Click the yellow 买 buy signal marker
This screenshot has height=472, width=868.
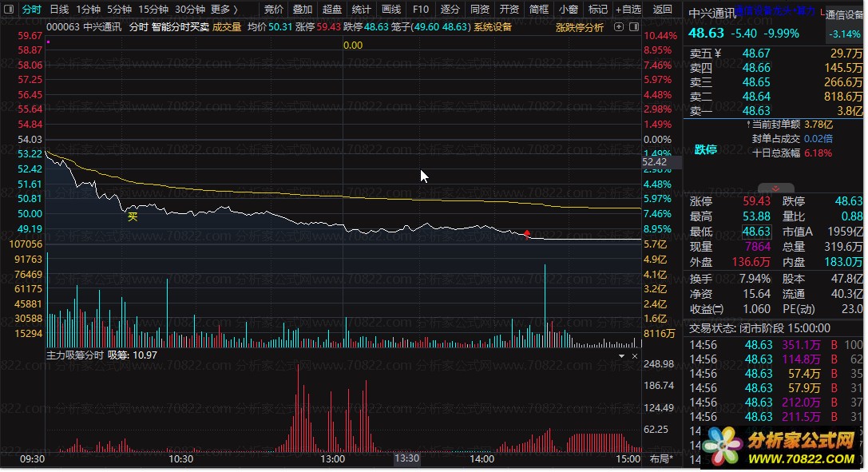pos(133,216)
